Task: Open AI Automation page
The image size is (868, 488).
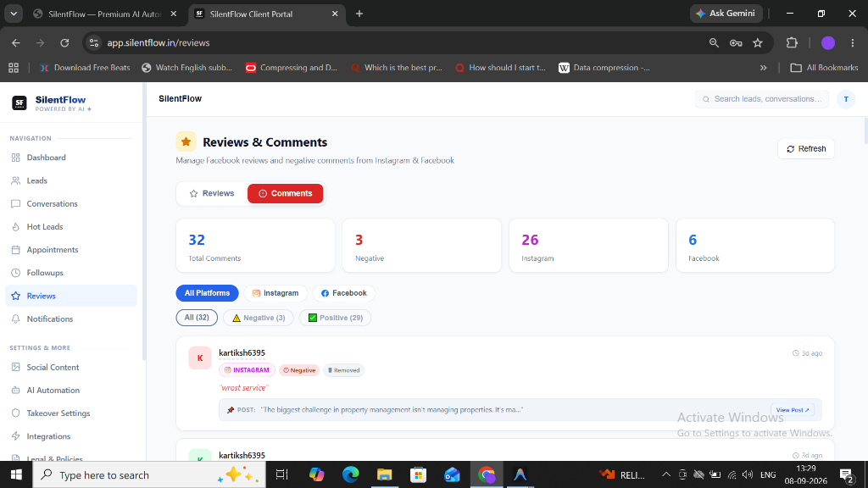Action: (71, 391)
